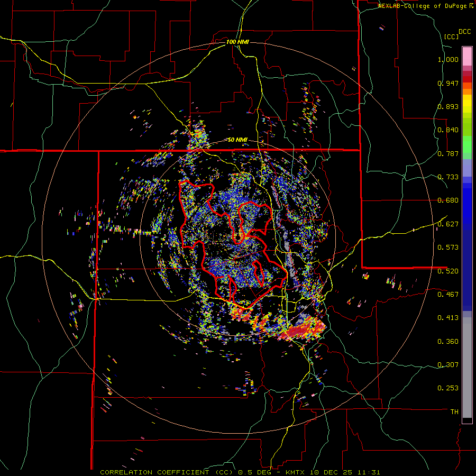Click the KMTX station identifier in caption

click(x=296, y=472)
